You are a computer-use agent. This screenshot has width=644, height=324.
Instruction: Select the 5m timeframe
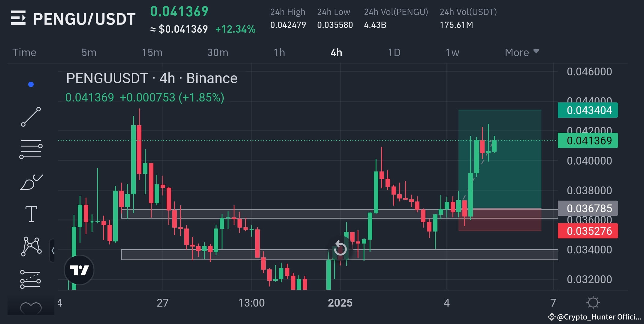tap(89, 52)
